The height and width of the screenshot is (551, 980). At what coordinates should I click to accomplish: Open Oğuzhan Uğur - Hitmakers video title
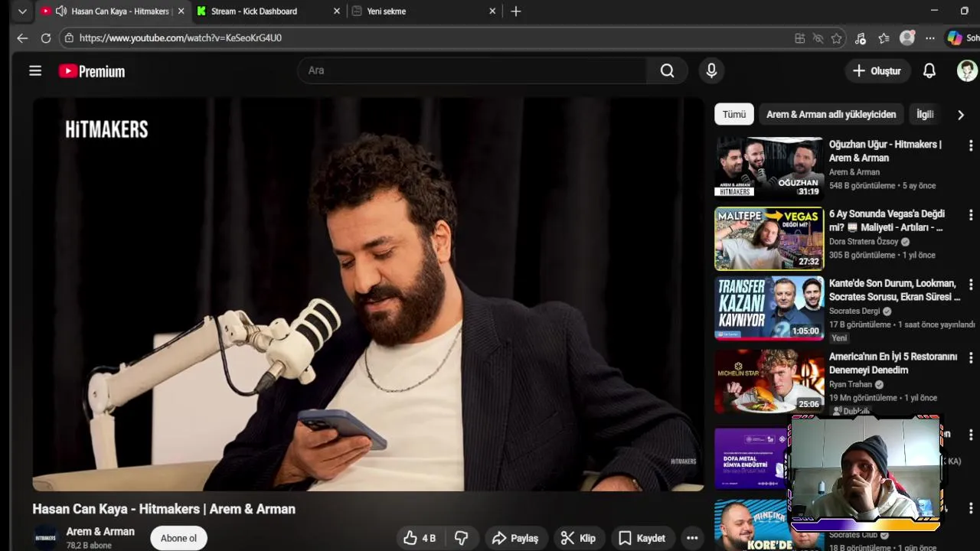885,151
